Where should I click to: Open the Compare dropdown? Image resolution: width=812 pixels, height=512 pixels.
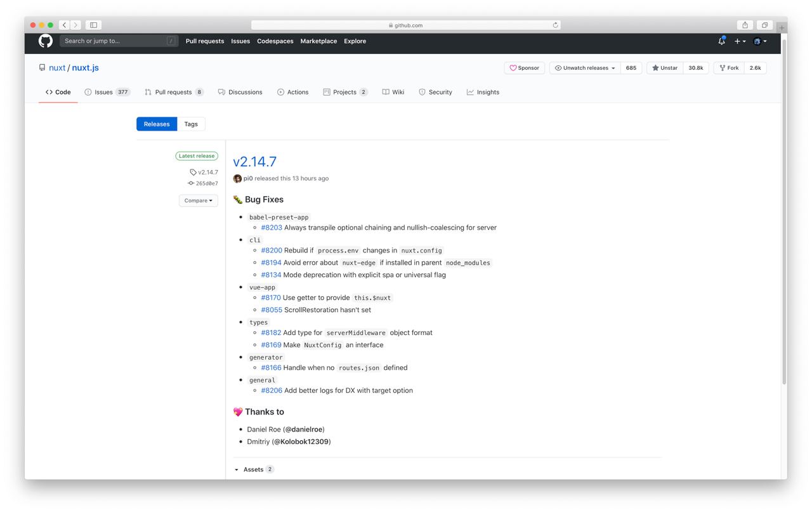pos(199,200)
